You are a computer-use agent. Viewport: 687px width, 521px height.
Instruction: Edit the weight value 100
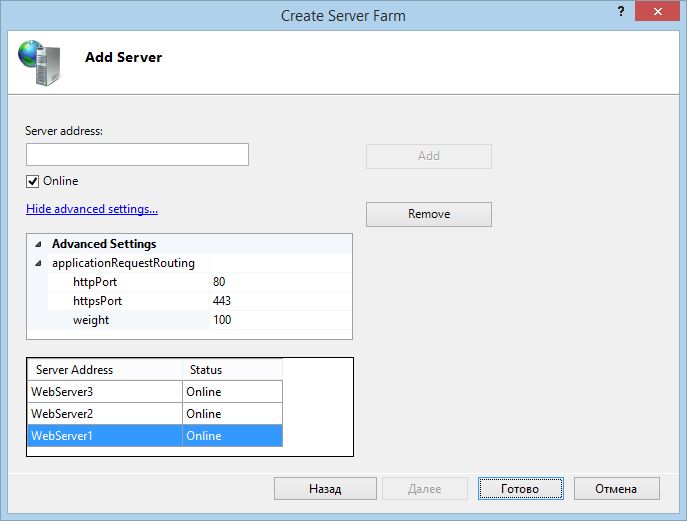pos(280,320)
